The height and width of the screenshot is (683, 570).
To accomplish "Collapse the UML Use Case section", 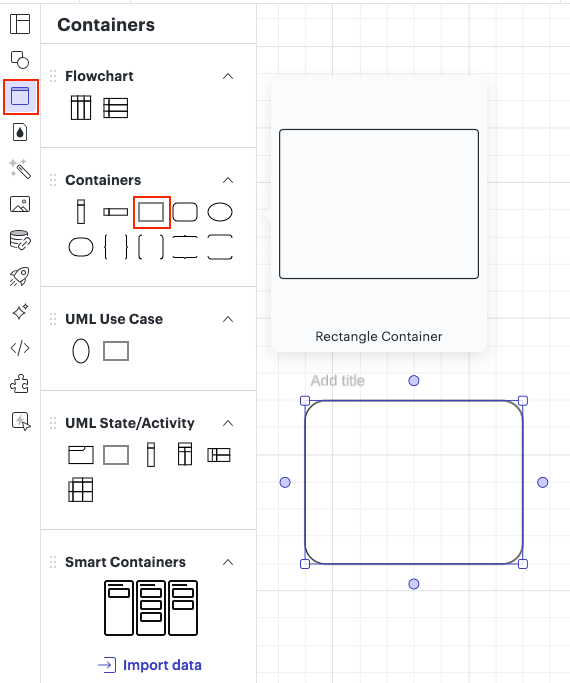I will (x=228, y=319).
